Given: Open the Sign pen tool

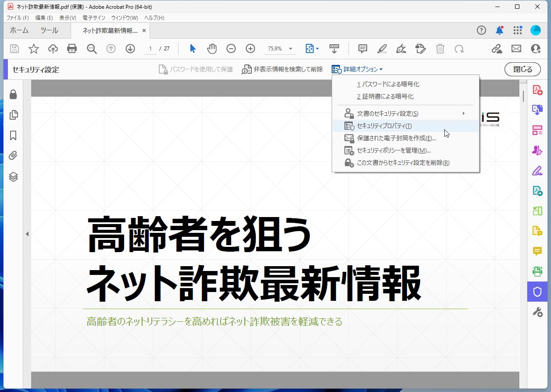Looking at the screenshot, I should pyautogui.click(x=401, y=49).
